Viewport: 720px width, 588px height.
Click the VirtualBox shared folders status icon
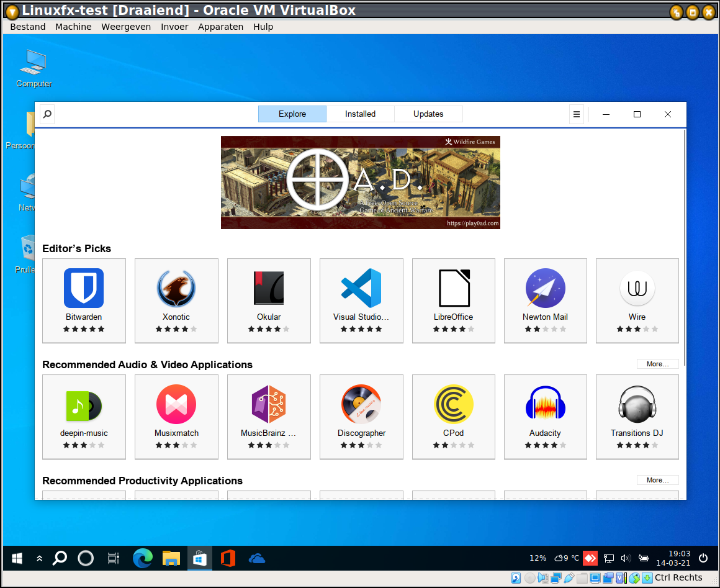coord(582,578)
